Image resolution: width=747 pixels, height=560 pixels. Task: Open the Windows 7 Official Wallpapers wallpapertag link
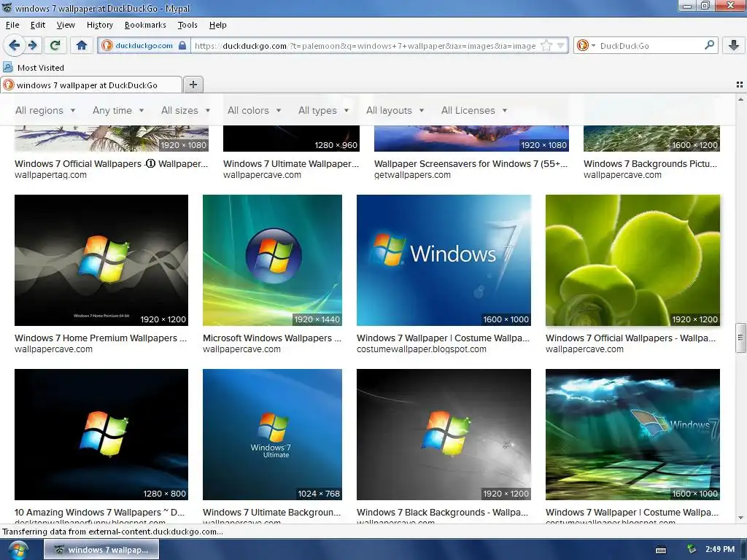coord(111,164)
